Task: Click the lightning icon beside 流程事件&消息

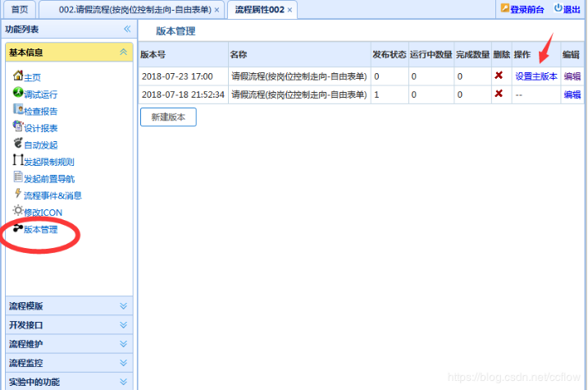Action: [18, 193]
